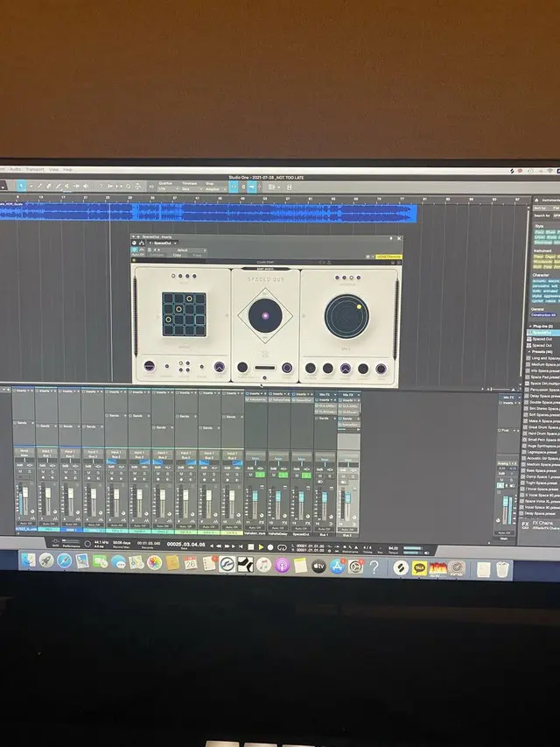Mute the SpacedOut FX channel

pyautogui.click(x=297, y=476)
